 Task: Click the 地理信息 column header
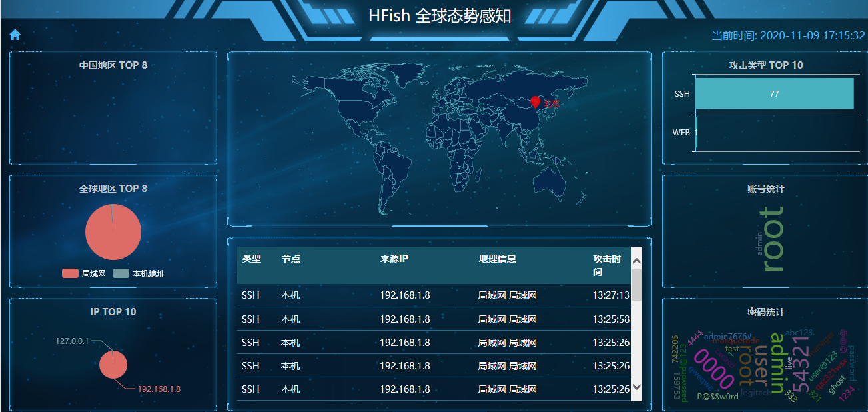[497, 259]
